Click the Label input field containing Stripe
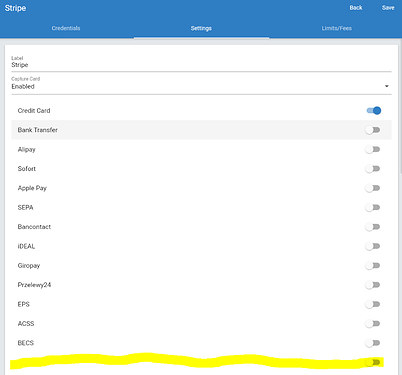Image resolution: width=402 pixels, height=375 pixels. pos(201,65)
